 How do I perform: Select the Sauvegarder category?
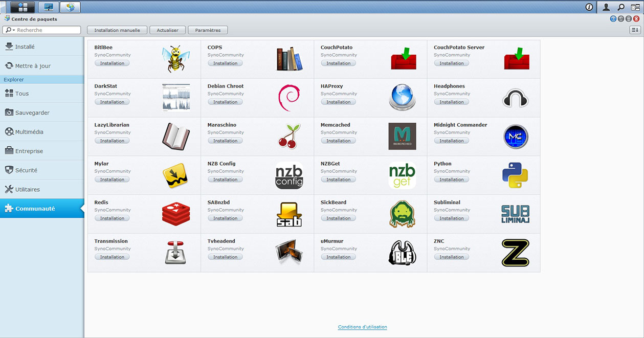coord(42,112)
